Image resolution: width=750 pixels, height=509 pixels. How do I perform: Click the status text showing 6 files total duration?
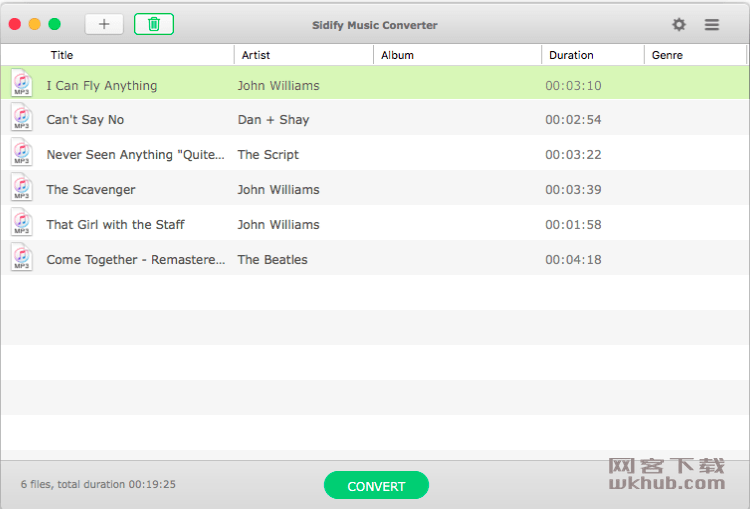98,484
